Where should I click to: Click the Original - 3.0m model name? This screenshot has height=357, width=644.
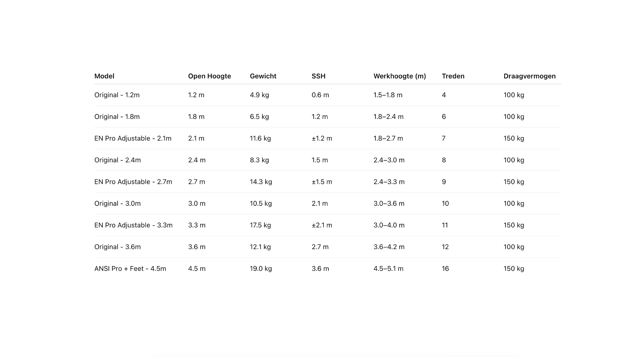pos(117,204)
